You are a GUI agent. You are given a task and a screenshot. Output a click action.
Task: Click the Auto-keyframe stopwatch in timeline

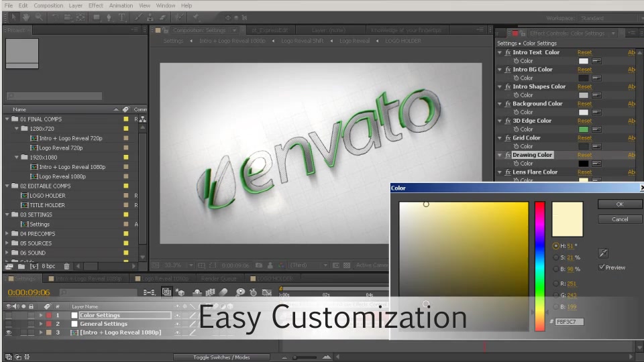click(254, 292)
